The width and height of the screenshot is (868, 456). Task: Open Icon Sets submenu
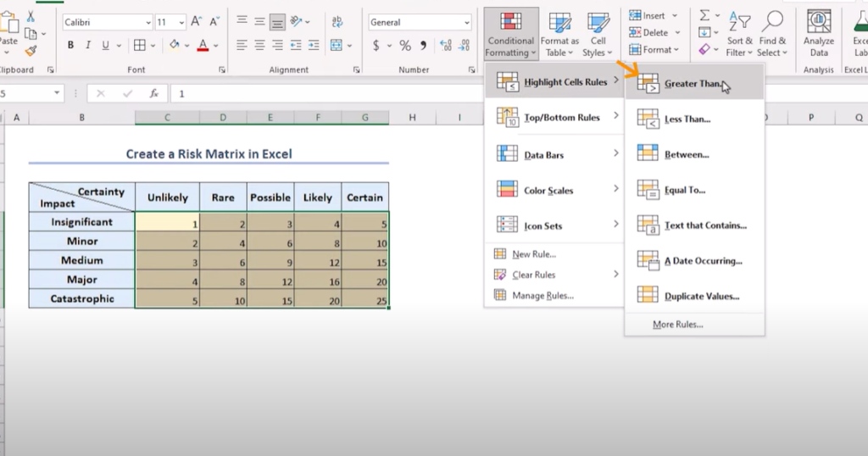click(x=554, y=225)
